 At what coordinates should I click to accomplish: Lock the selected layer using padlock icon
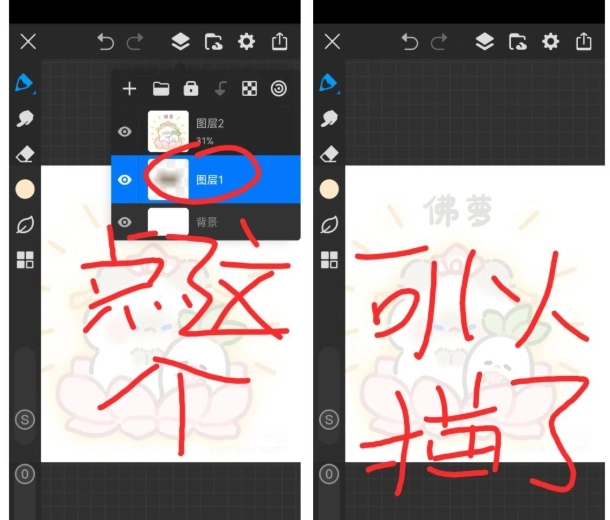coord(190,89)
